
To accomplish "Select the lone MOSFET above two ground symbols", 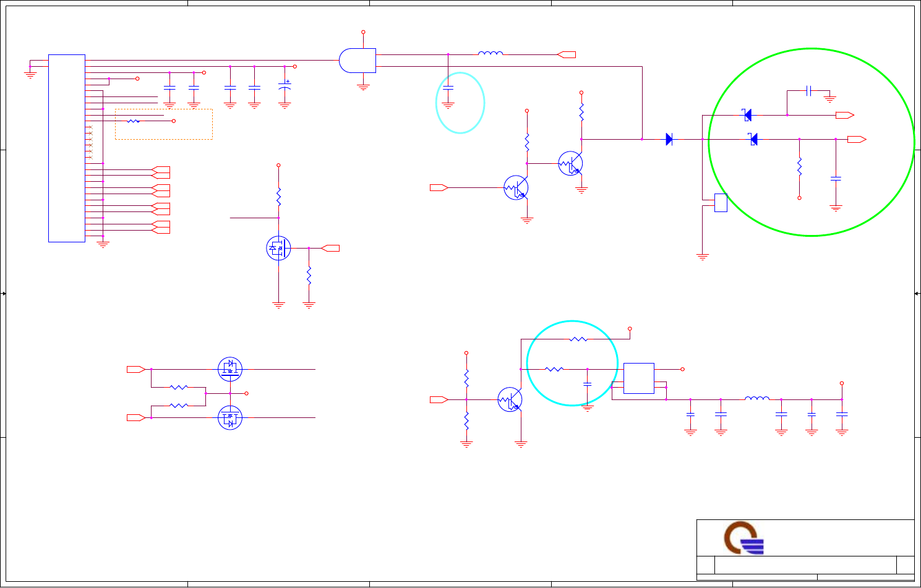I will click(278, 248).
